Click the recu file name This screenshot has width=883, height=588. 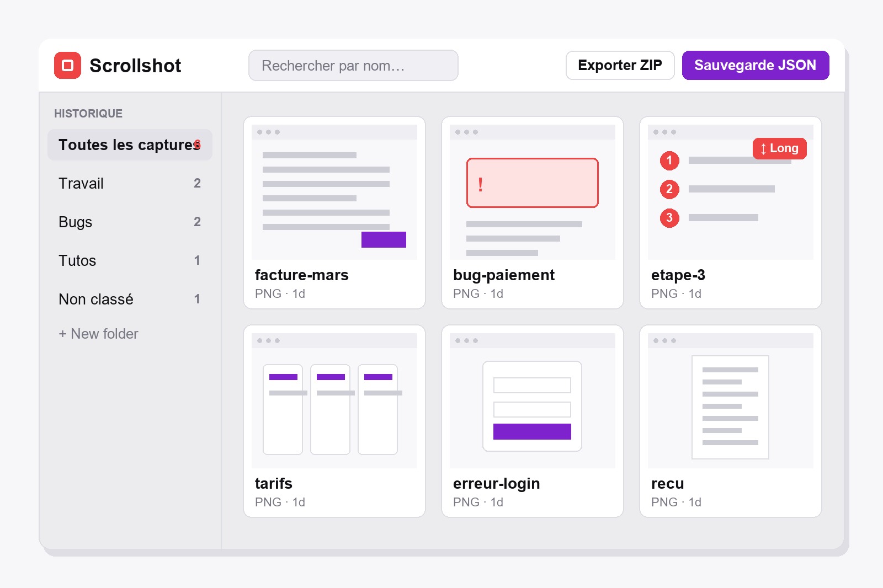668,483
